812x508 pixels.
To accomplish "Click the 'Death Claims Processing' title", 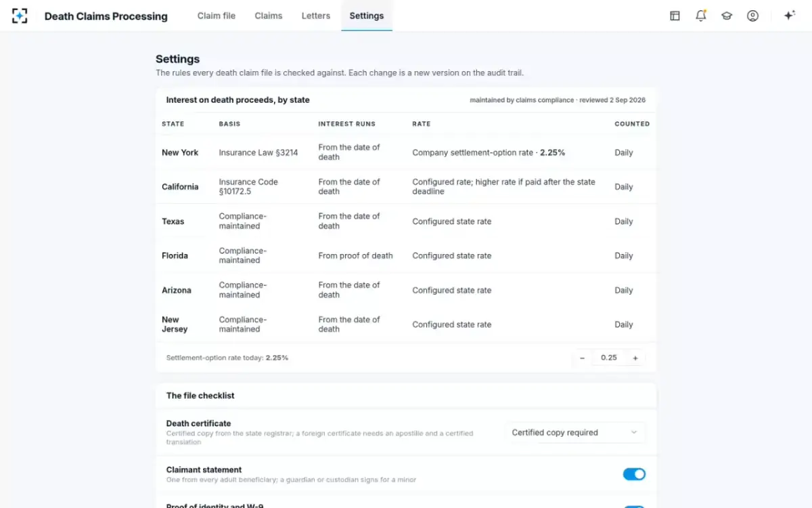I will pyautogui.click(x=106, y=16).
